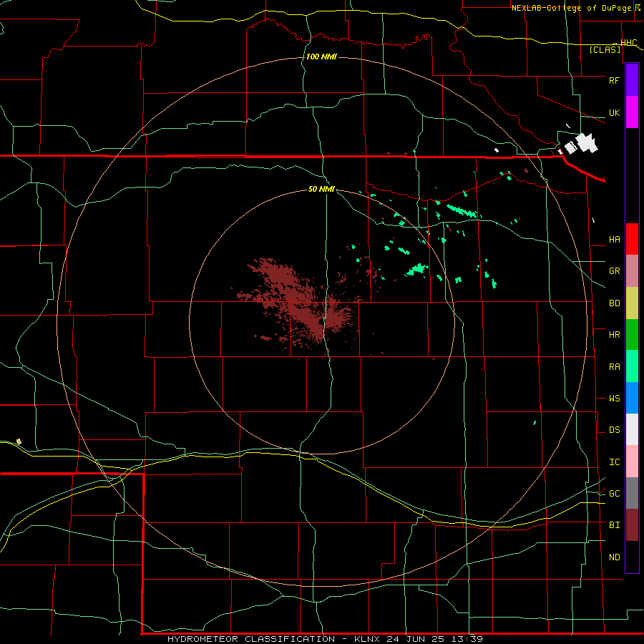This screenshot has width=644, height=644.
Task: Click the KLNX station identifier
Action: [369, 639]
